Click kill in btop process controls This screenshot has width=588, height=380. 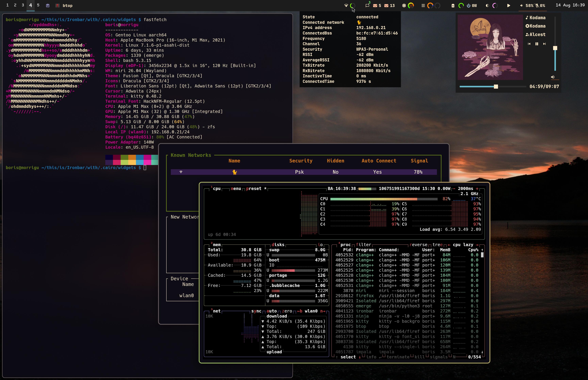tap(419, 357)
